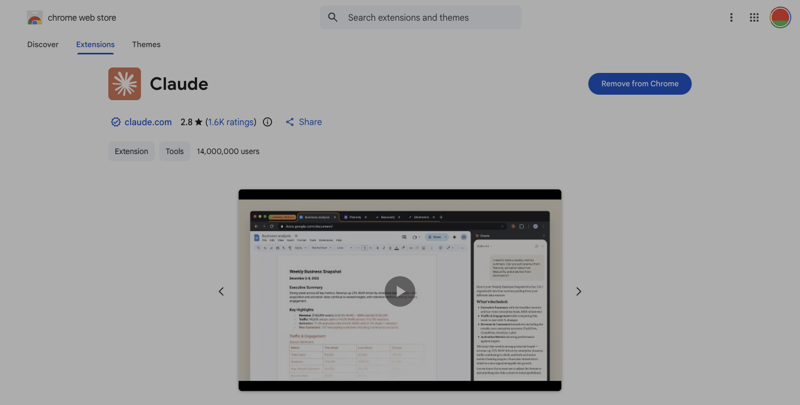This screenshot has width=800, height=405.
Task: Share the Claude extension
Action: tap(304, 122)
